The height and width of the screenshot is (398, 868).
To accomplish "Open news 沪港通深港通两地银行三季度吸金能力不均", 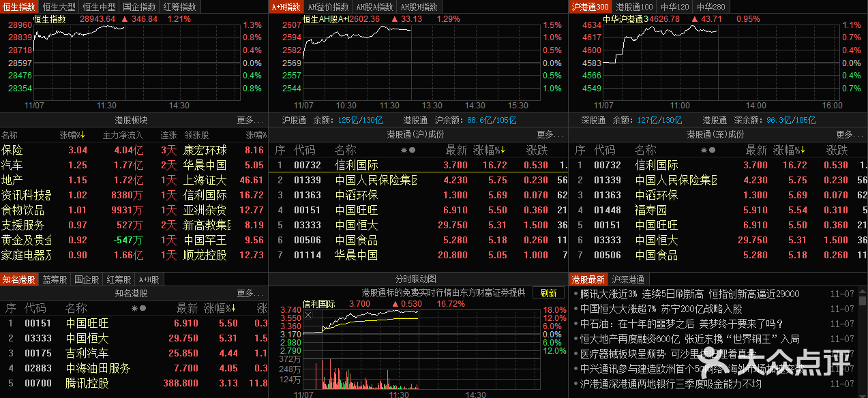I will coord(671,384).
